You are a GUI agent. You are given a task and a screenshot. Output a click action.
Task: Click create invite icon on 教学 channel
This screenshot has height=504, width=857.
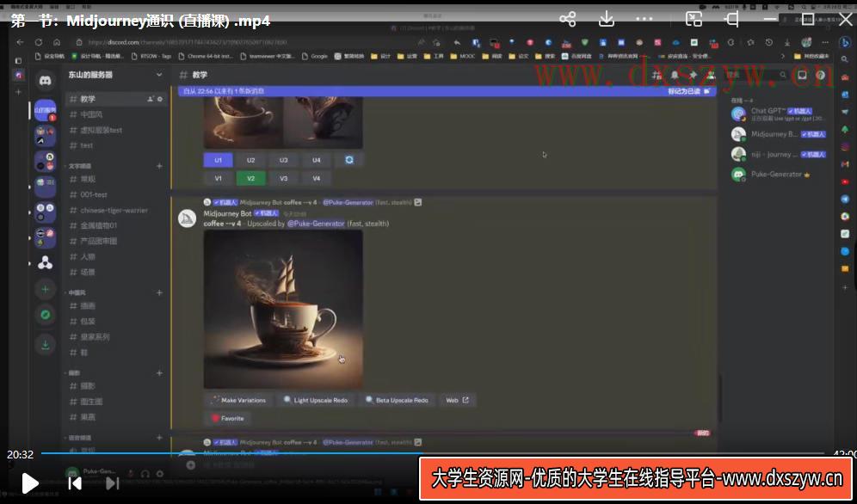click(151, 99)
